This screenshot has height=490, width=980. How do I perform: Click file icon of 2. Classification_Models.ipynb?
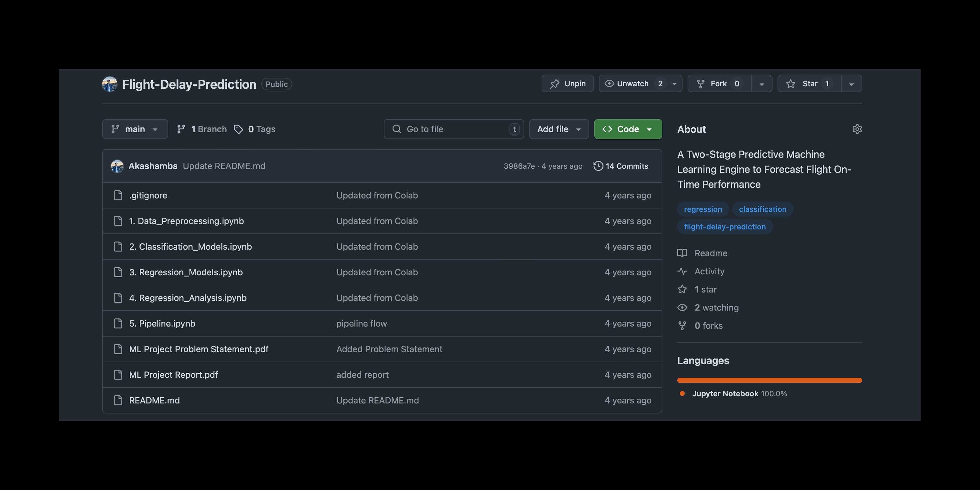[x=118, y=246]
